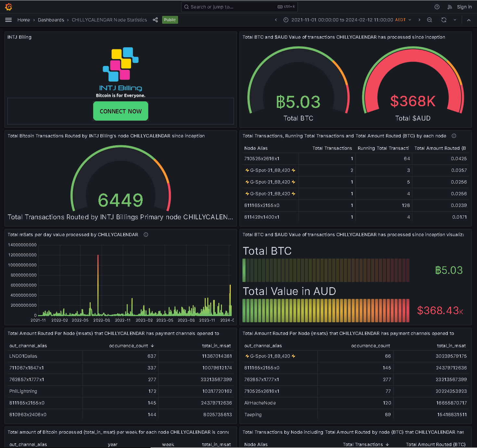Screen dimensions: 477x448
Task: Click info icon on mSats per day panel
Action: tap(146, 235)
